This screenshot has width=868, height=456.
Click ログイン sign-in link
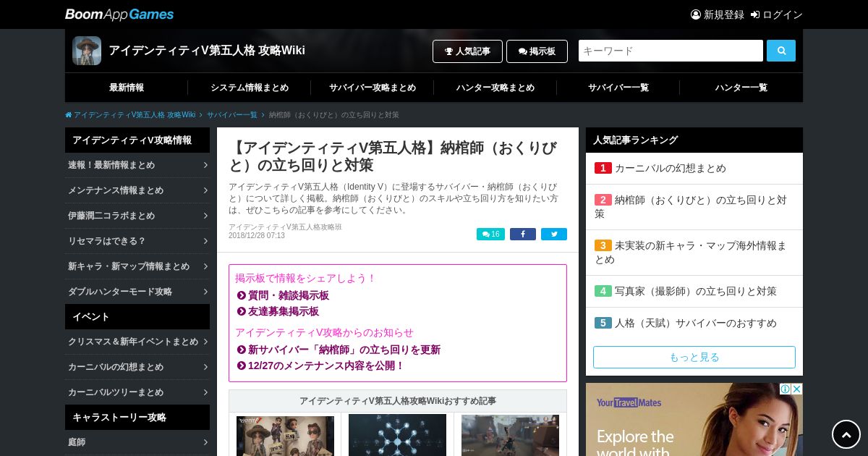777,14
